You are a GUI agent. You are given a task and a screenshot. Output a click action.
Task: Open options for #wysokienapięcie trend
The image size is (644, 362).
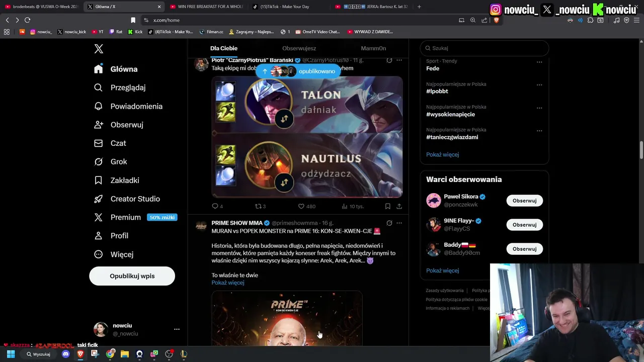539,108
